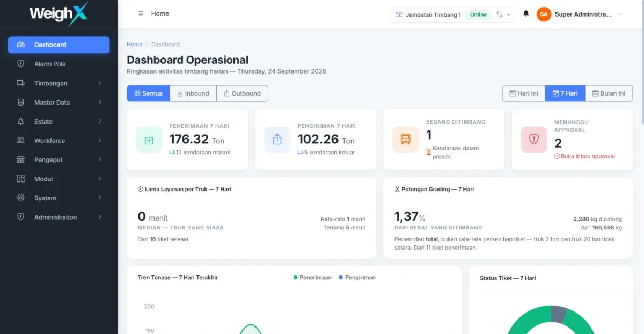Switch period to 7 Hari
Image resolution: width=644 pixels, height=334 pixels.
[565, 93]
